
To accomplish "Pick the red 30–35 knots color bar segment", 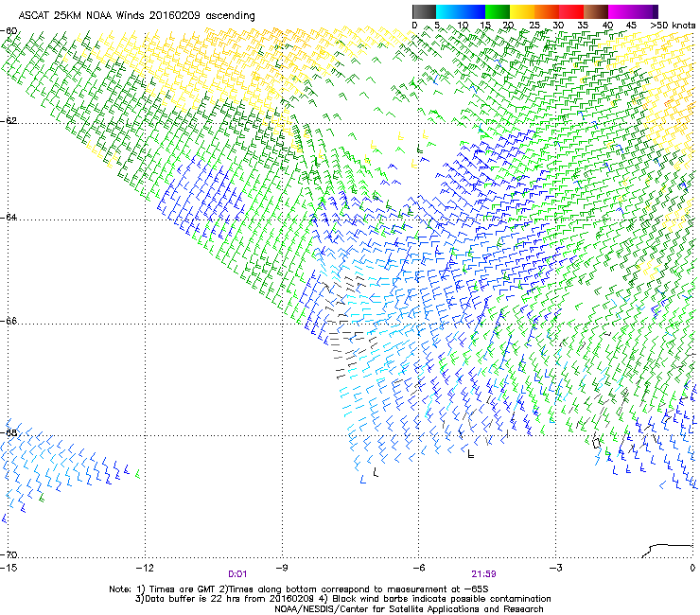I will 571,11.
